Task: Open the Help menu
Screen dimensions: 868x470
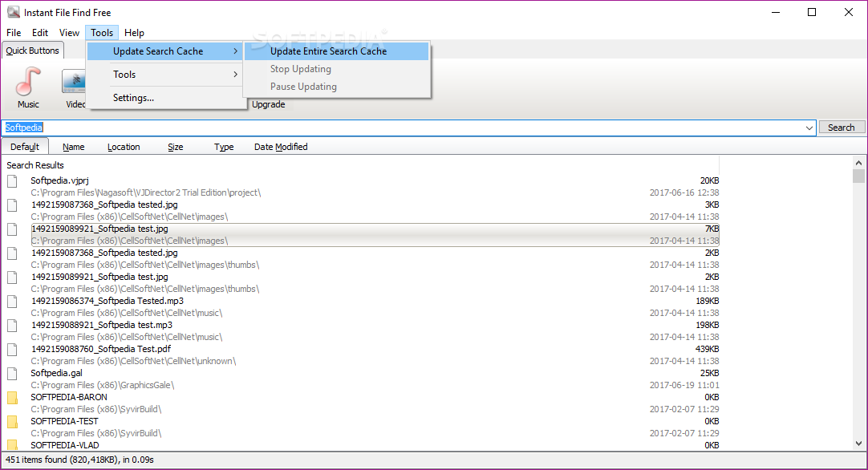Action: (134, 33)
